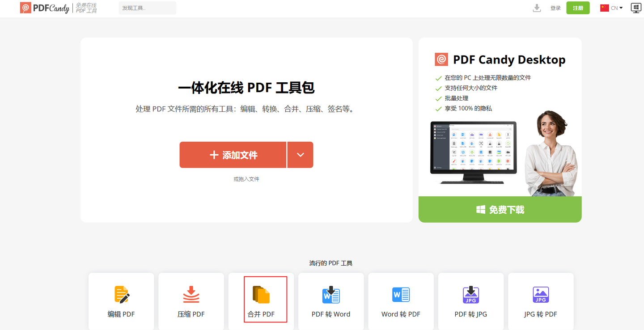644x330 pixels.
Task: Click the 批量处理 feature line
Action: 457,98
